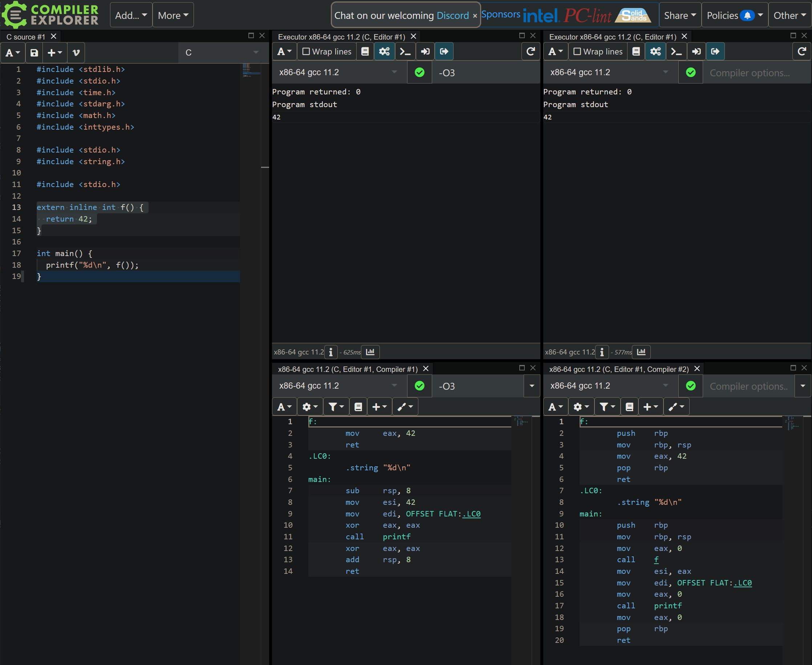Click the save icon in source editor
Viewport: 812px width, 665px height.
[x=34, y=52]
